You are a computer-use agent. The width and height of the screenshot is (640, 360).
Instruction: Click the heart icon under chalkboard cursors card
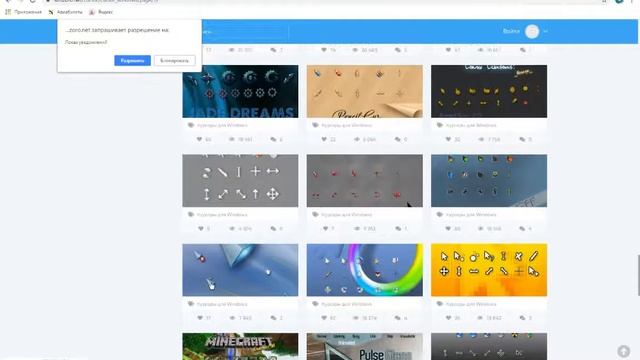click(x=448, y=139)
